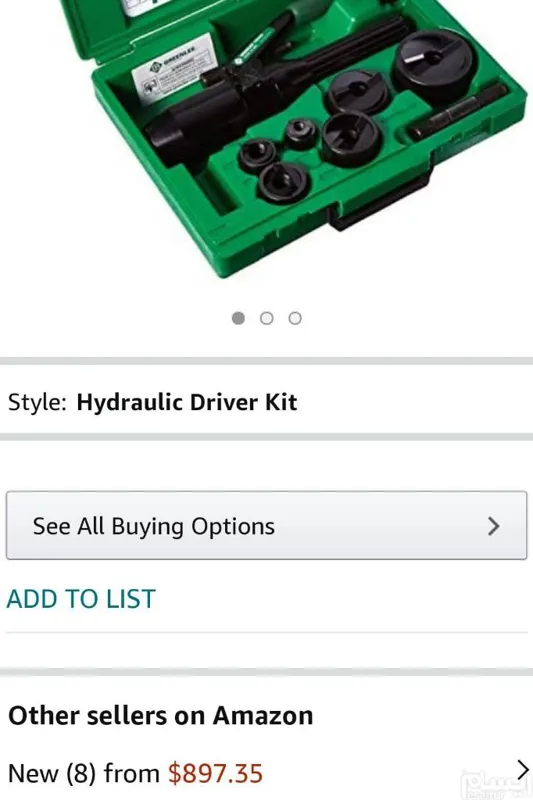Switch to the second carousel image dot
The image size is (533, 800).
click(x=266, y=318)
